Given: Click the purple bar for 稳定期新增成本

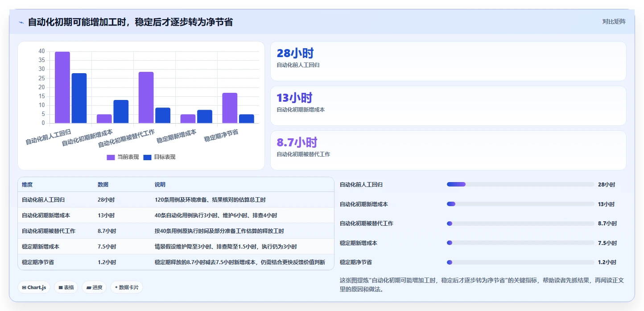Looking at the screenshot, I should point(188,119).
